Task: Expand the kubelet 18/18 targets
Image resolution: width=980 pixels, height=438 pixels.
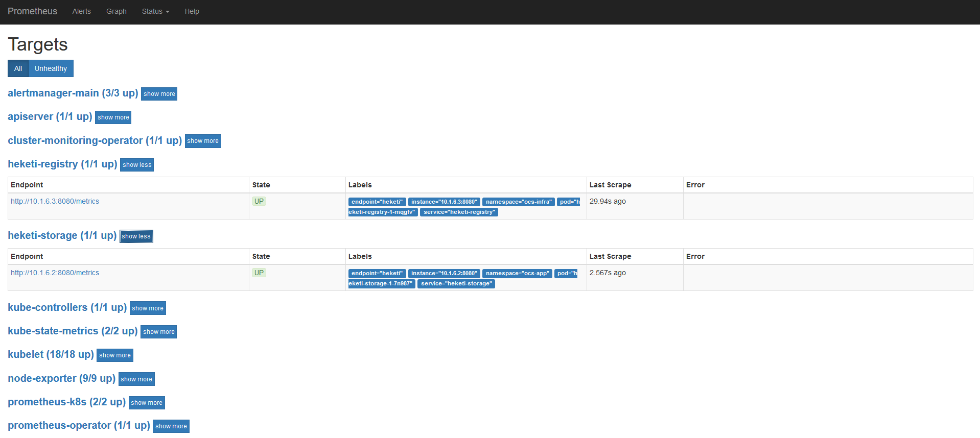Action: pyautogui.click(x=114, y=355)
